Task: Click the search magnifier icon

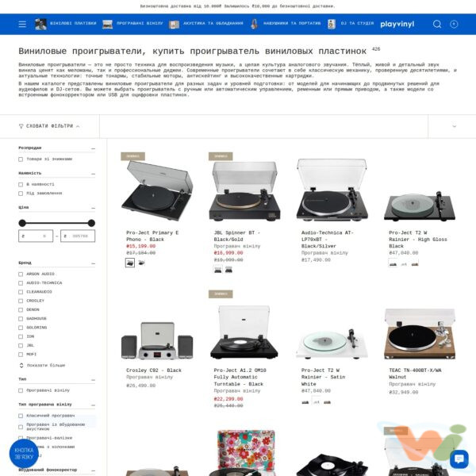Action: click(437, 24)
